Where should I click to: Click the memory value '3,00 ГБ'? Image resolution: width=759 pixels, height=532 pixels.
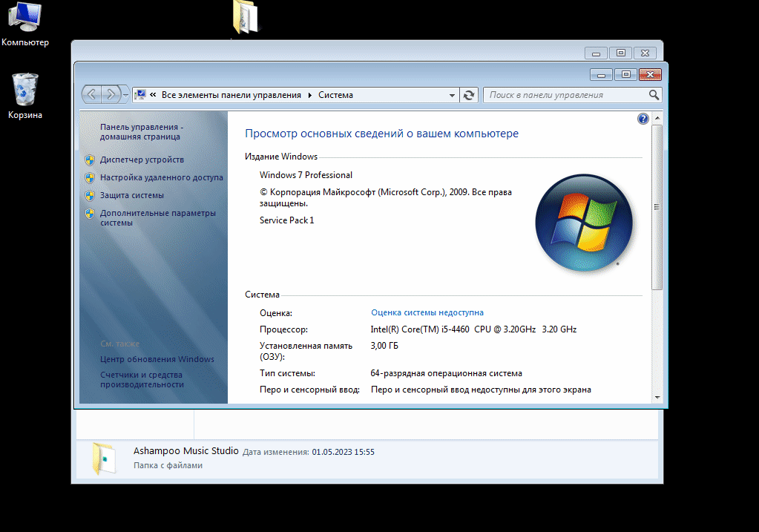[x=384, y=346]
